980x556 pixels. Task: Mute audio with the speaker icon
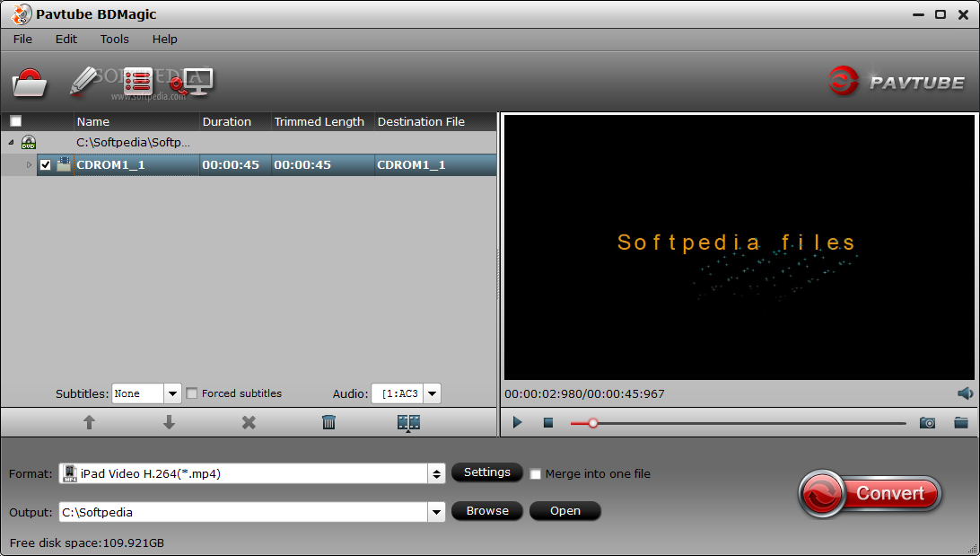click(965, 393)
